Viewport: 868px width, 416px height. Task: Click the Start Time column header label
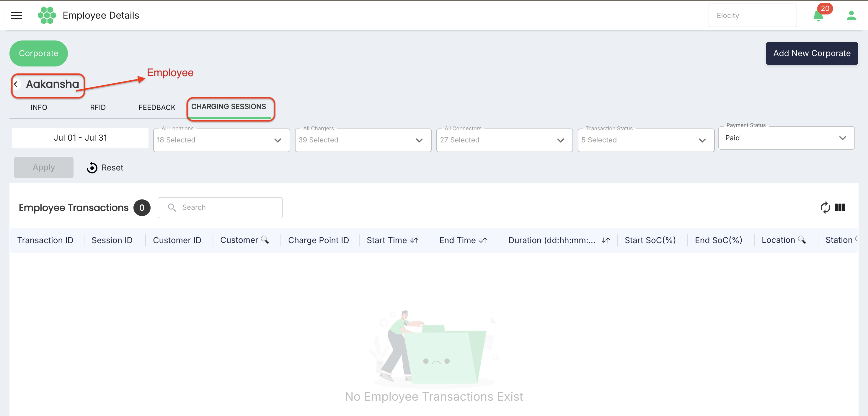[x=387, y=240]
